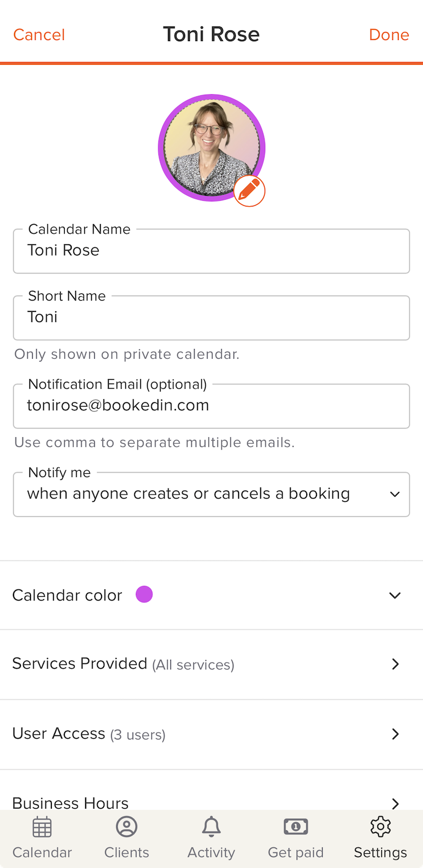Tap Cancel at top left
423x868 pixels.
39,35
